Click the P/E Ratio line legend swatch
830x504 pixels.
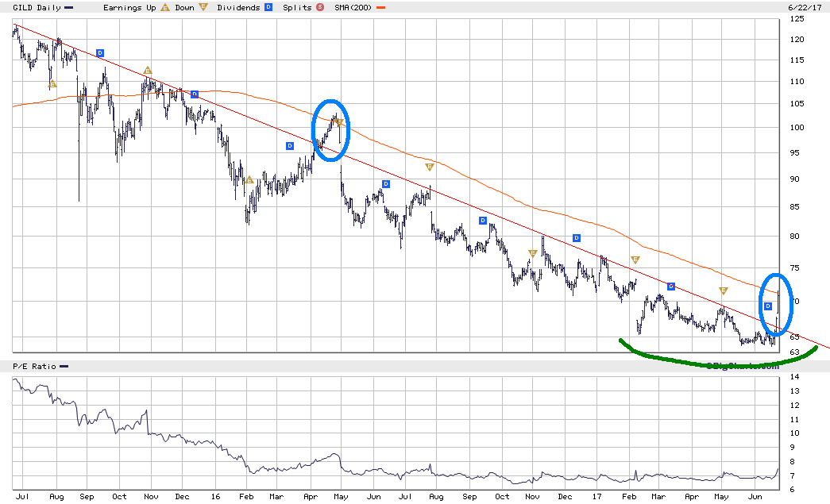point(64,367)
